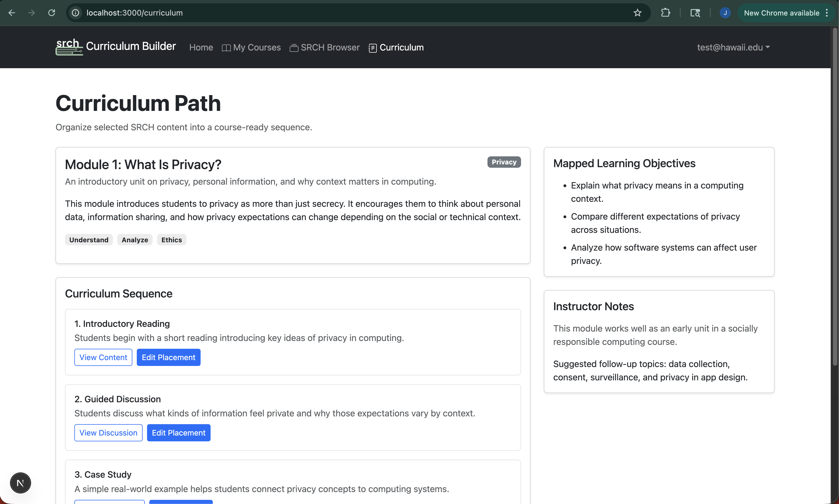The height and width of the screenshot is (504, 839).
Task: Open the Next.js dev tools N badge
Action: pos(20,483)
